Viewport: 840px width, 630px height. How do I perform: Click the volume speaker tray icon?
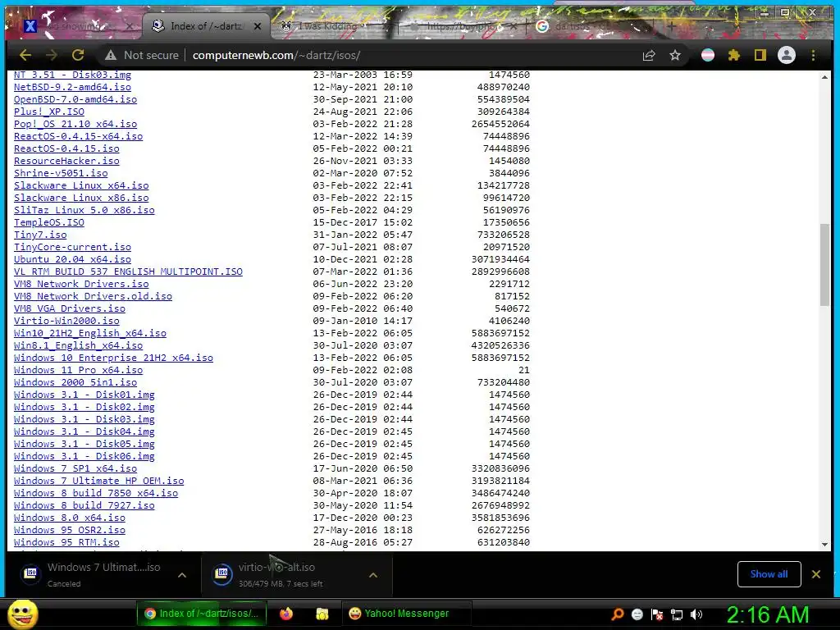(x=696, y=614)
